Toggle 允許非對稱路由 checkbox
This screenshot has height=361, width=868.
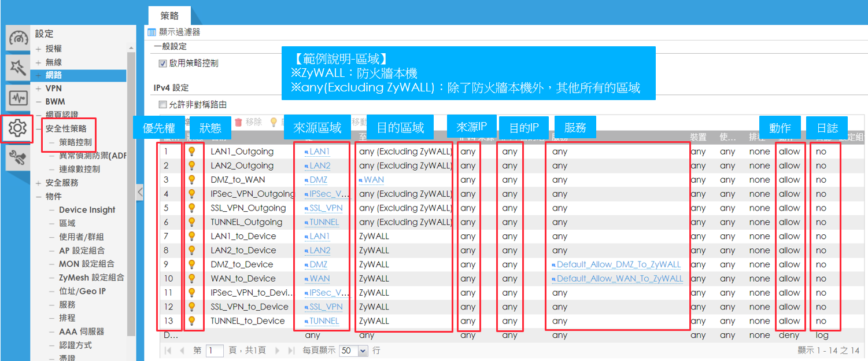162,105
